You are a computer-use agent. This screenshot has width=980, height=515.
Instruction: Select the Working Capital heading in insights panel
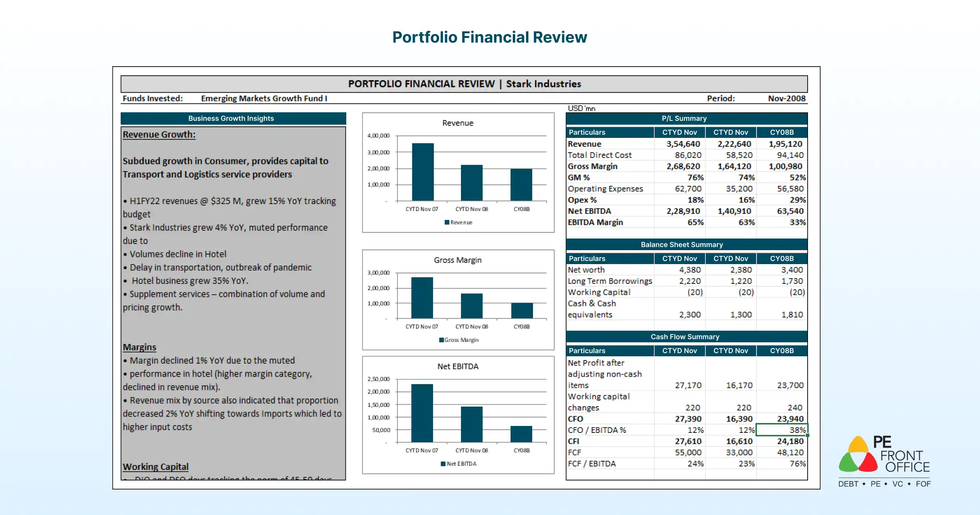point(156,467)
